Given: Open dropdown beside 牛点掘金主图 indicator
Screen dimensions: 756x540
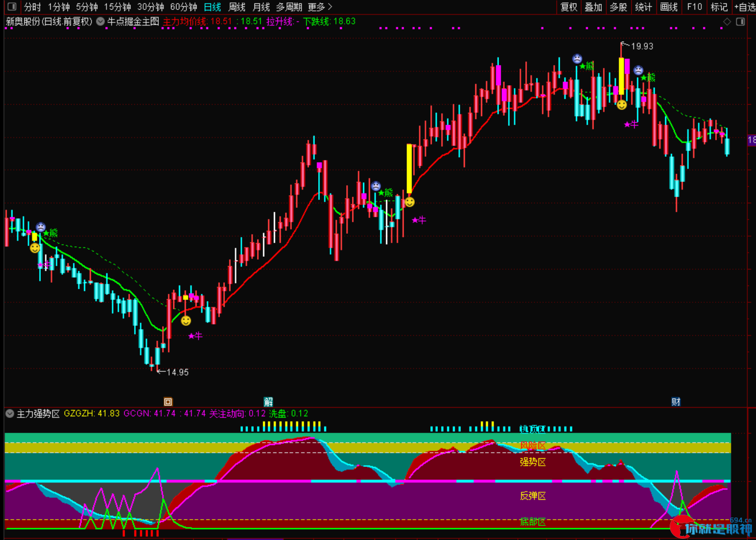Looking at the screenshot, I should coord(101,21).
